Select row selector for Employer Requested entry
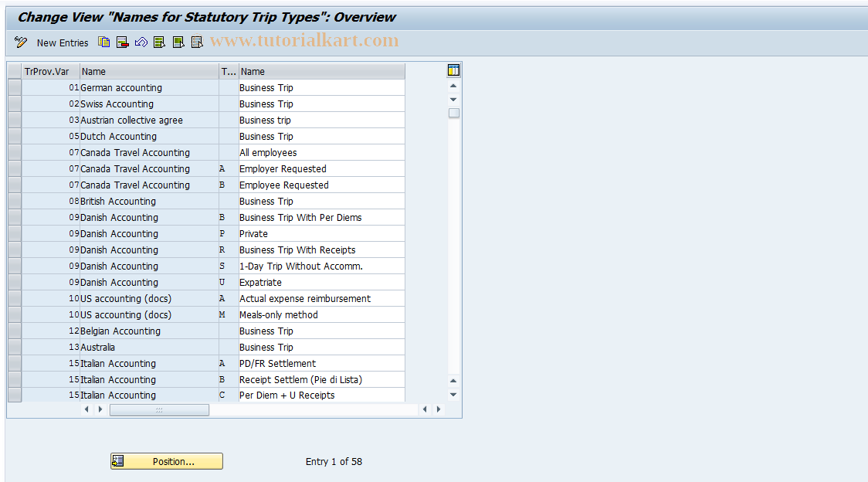 [15, 169]
